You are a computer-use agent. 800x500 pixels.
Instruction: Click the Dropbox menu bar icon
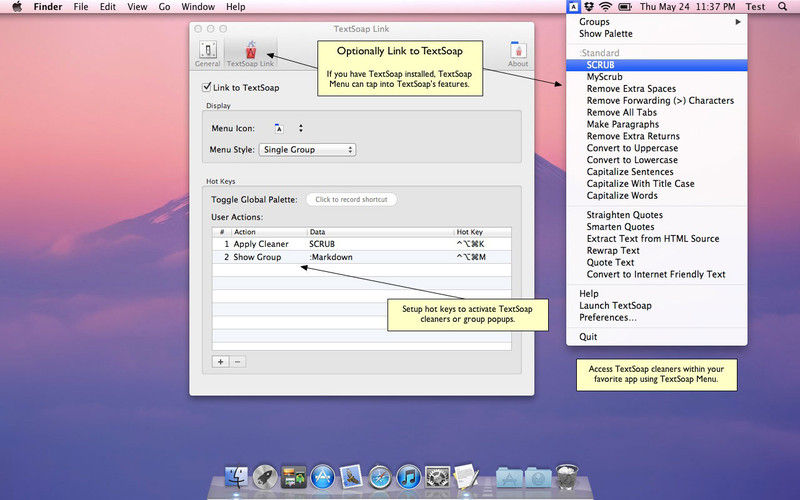(x=588, y=7)
